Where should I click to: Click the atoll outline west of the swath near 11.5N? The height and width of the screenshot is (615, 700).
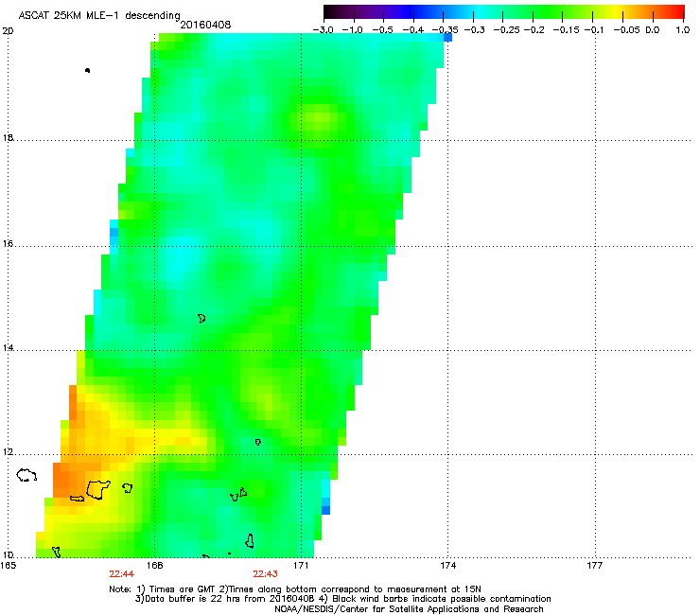coord(26,475)
